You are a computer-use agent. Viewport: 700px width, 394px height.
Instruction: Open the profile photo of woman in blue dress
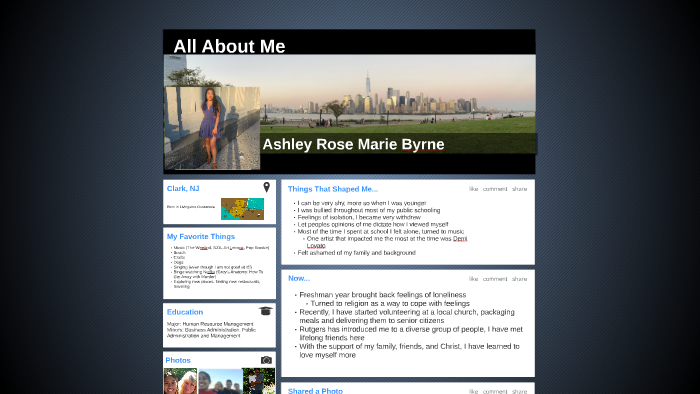(x=212, y=128)
